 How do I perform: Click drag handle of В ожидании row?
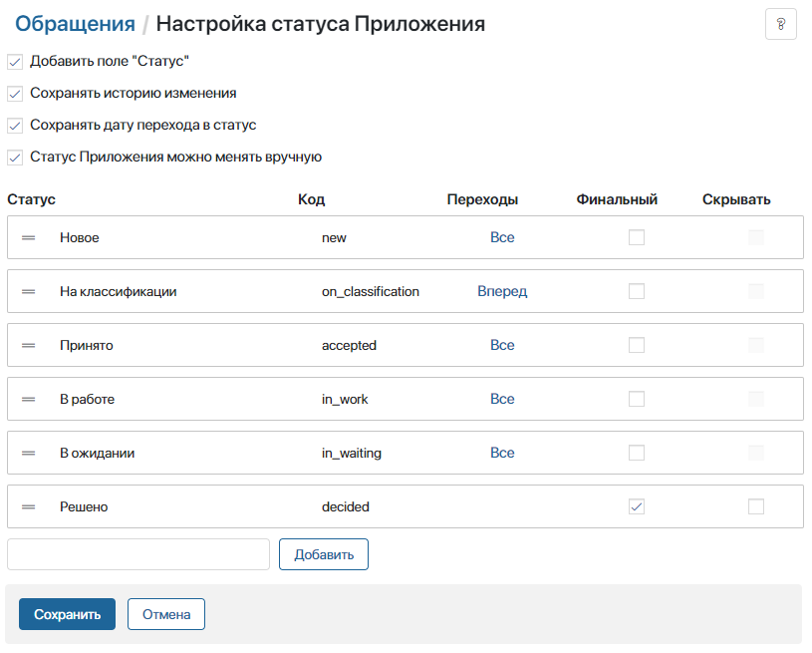29,453
